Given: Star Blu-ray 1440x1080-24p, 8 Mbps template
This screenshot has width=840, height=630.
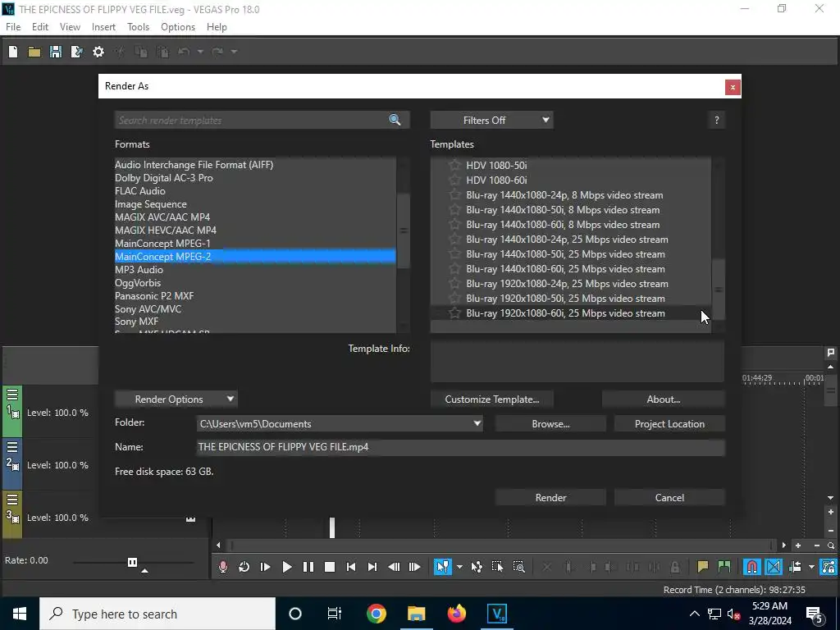Looking at the screenshot, I should coord(454,195).
